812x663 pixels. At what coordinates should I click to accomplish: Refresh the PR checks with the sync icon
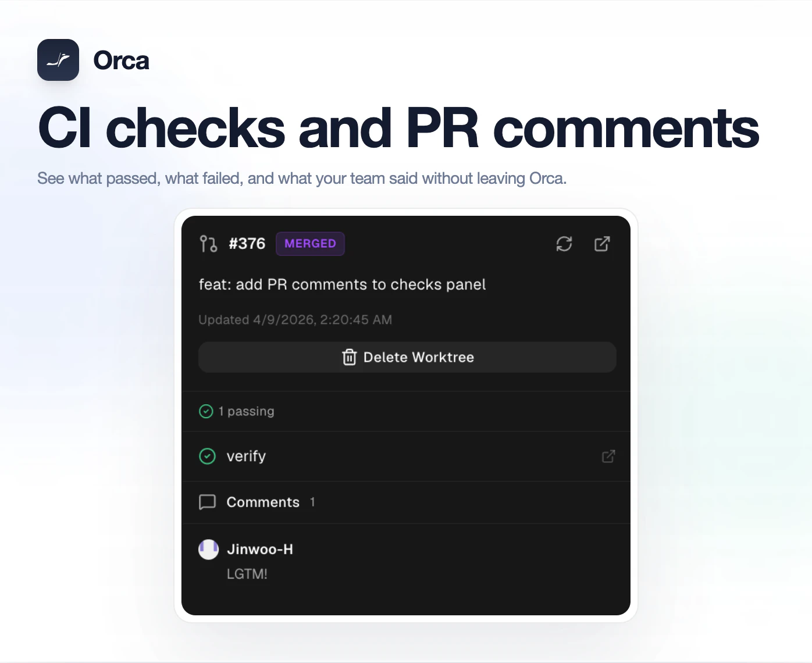point(564,244)
